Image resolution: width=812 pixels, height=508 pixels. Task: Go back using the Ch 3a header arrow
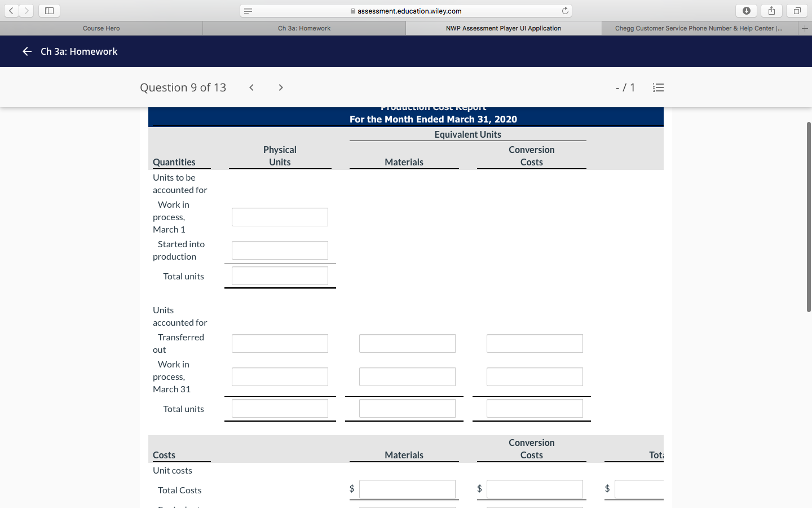(27, 51)
